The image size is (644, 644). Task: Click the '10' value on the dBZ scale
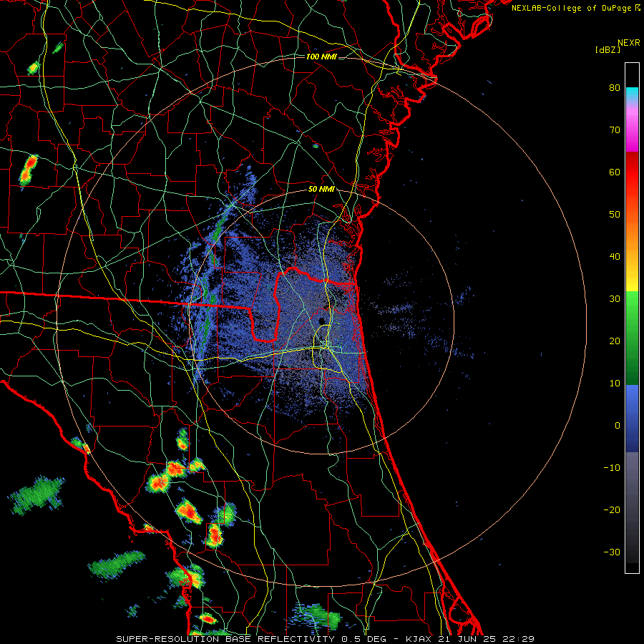coord(615,384)
